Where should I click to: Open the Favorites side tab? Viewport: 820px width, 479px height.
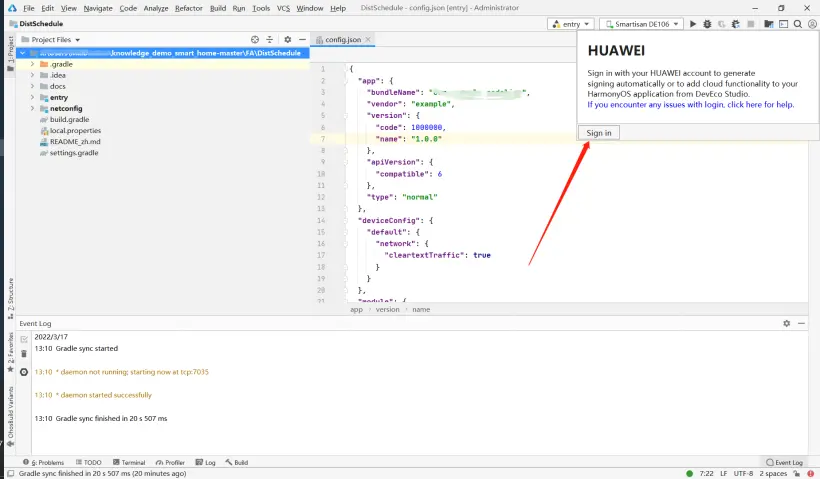10,353
